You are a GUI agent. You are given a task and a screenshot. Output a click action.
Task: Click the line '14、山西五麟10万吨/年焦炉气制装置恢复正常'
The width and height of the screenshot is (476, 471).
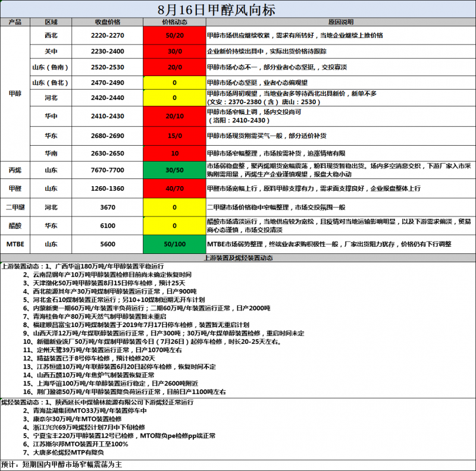click(x=89, y=375)
